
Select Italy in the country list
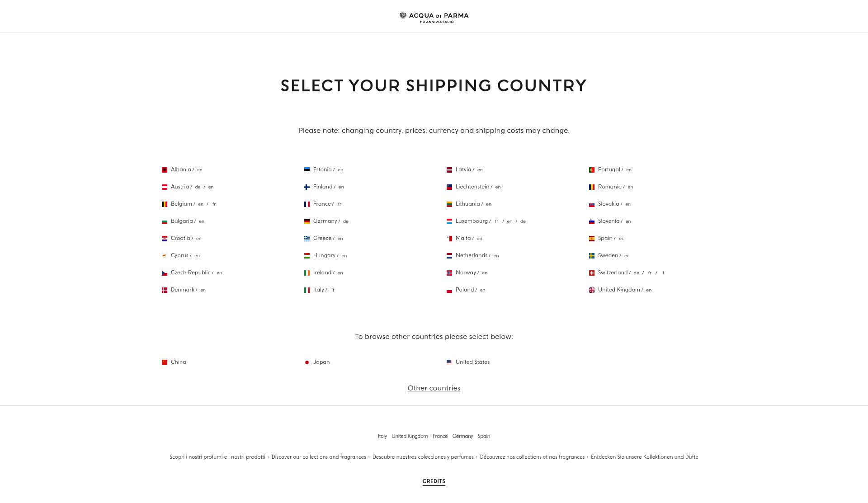pyautogui.click(x=319, y=290)
